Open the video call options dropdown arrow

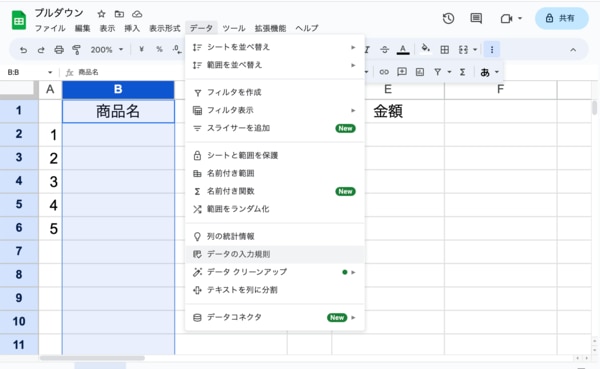click(520, 18)
